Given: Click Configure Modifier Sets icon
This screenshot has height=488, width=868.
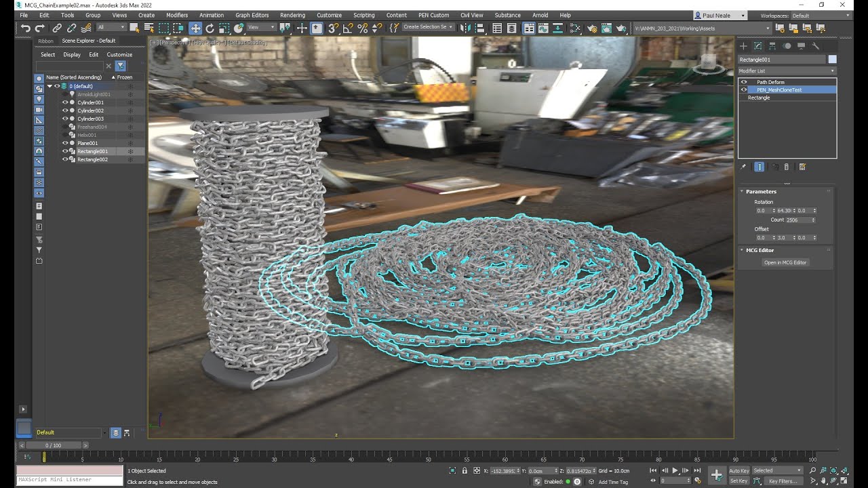Looking at the screenshot, I should 802,167.
